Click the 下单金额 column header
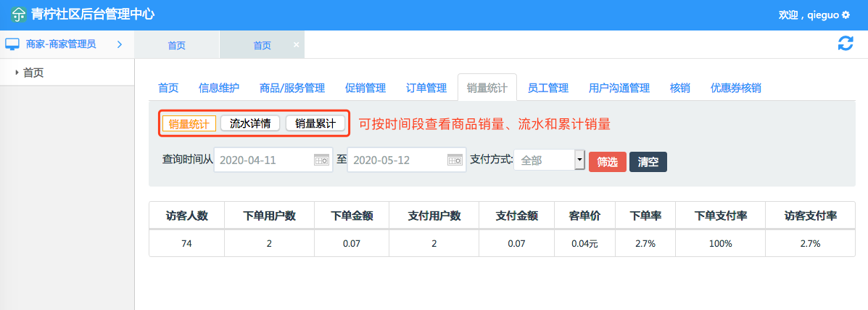Image resolution: width=868 pixels, height=310 pixels. (352, 216)
